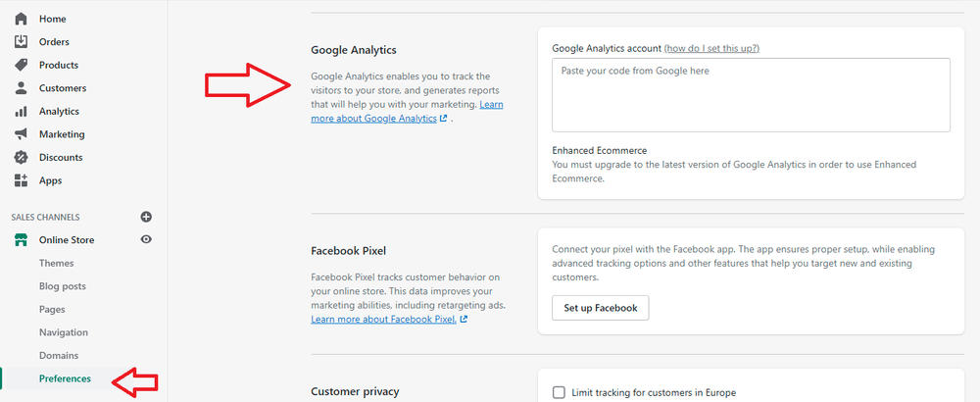
Task: Click the Discounts badge icon
Action: 21,158
